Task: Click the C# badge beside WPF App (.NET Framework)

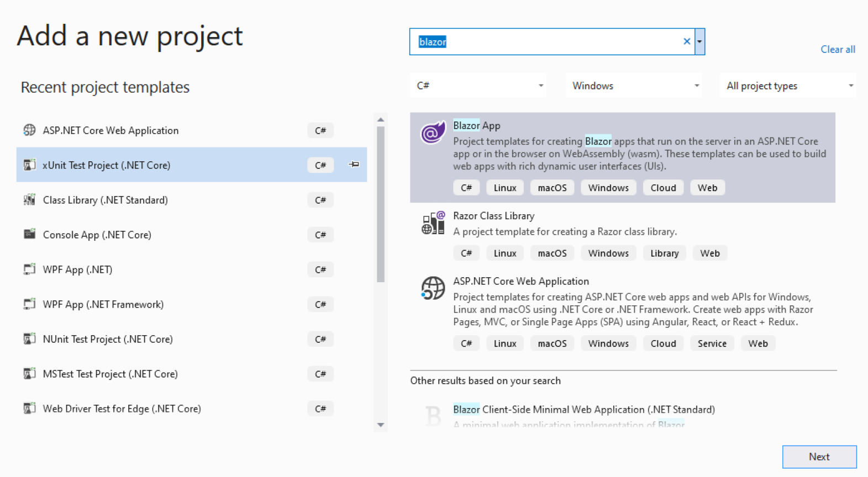Action: (x=320, y=304)
